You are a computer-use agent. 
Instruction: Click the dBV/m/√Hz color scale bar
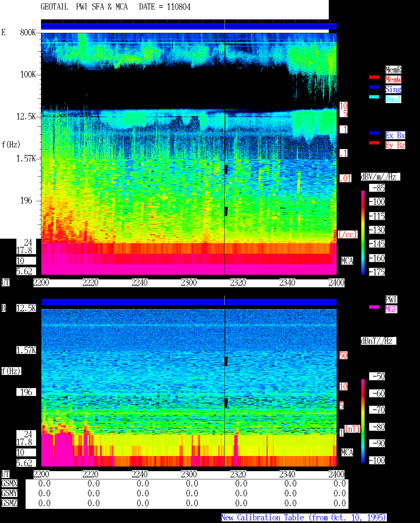(363, 232)
